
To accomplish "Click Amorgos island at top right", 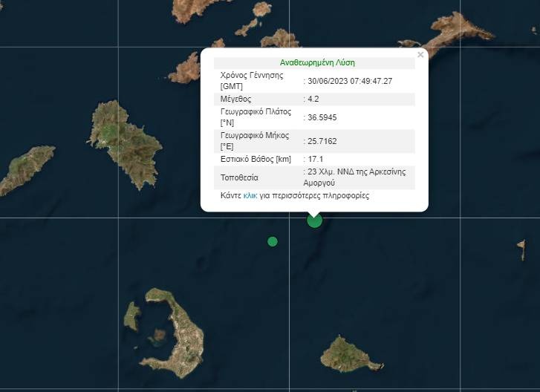I will [x=453, y=36].
